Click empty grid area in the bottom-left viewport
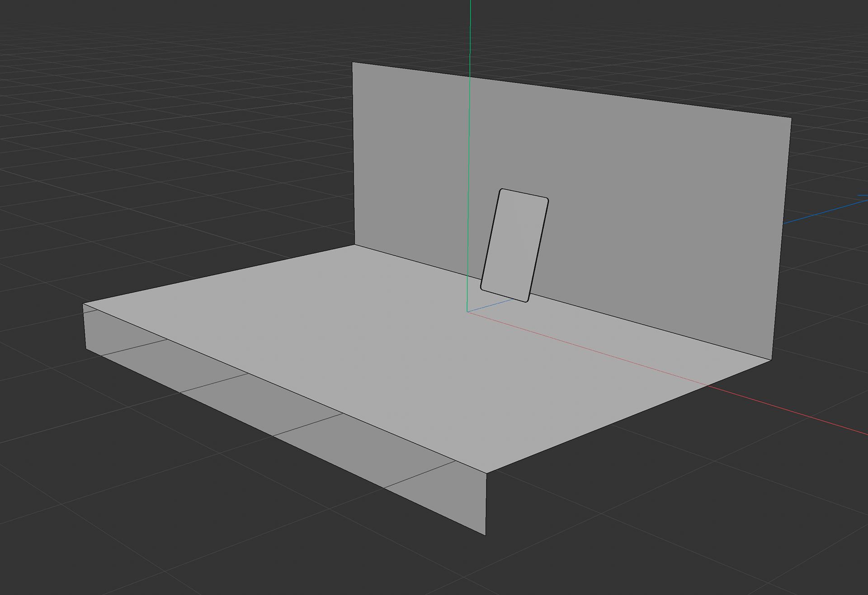This screenshot has height=595, width=868. [x=113, y=520]
